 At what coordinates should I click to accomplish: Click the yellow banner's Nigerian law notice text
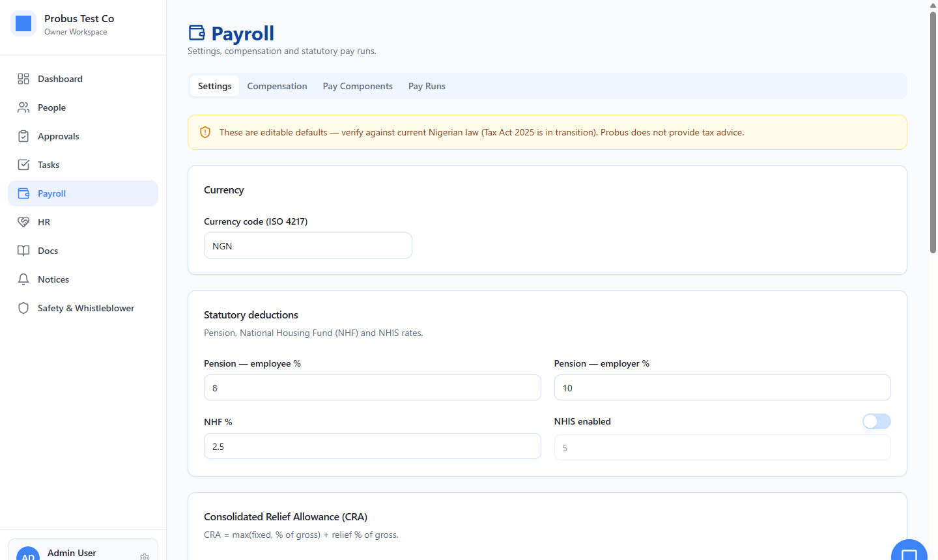click(481, 132)
